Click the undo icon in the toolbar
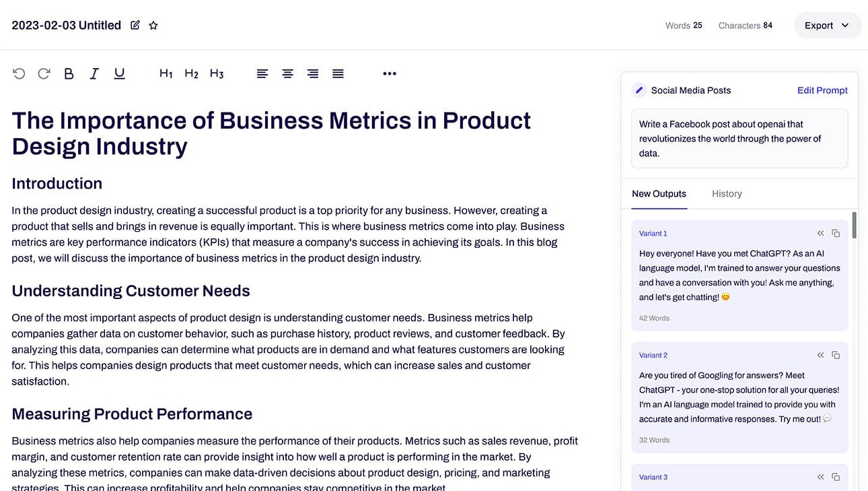The width and height of the screenshot is (868, 491). point(19,73)
